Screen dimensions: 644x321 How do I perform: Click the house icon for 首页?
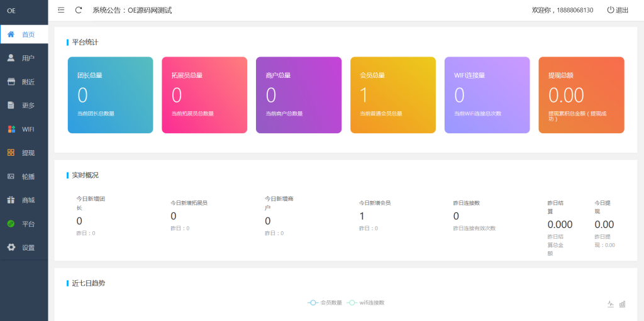pos(11,35)
